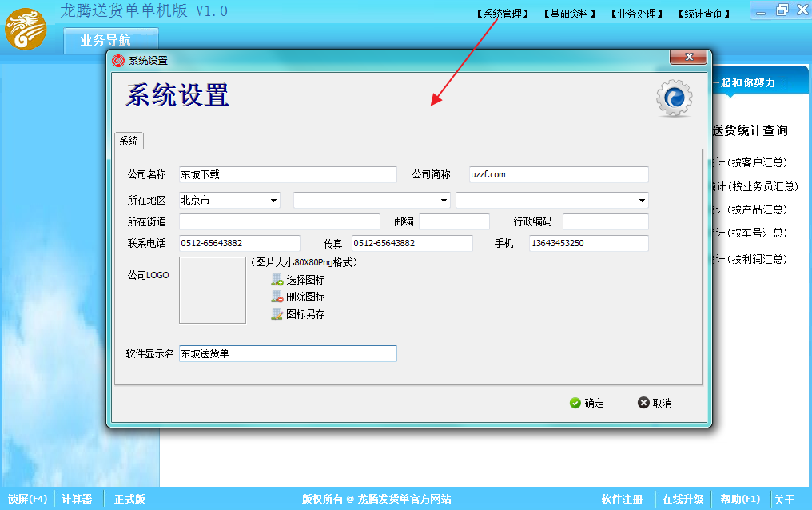Expand the 北京市 region dropdown
Viewport: 812px width, 510px height.
pos(273,201)
